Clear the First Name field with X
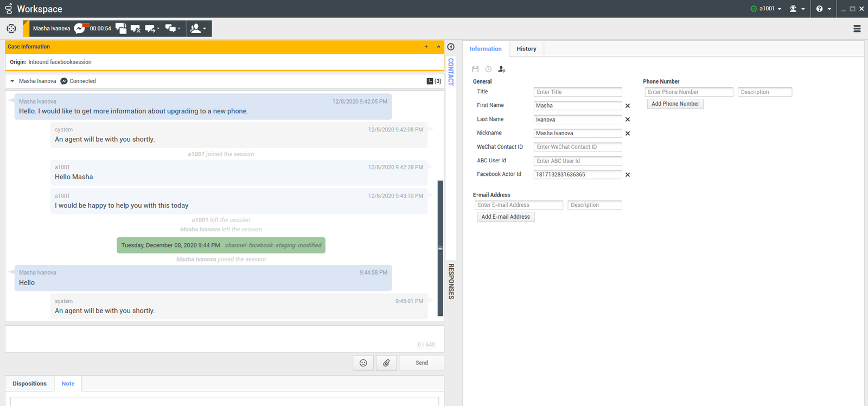Viewport: 868px width, 406px height. [628, 106]
